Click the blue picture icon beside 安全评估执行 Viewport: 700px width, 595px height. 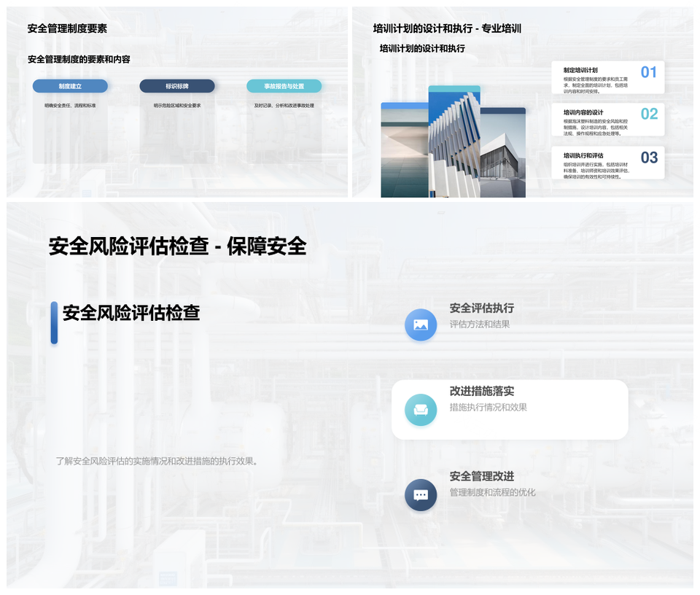point(421,324)
